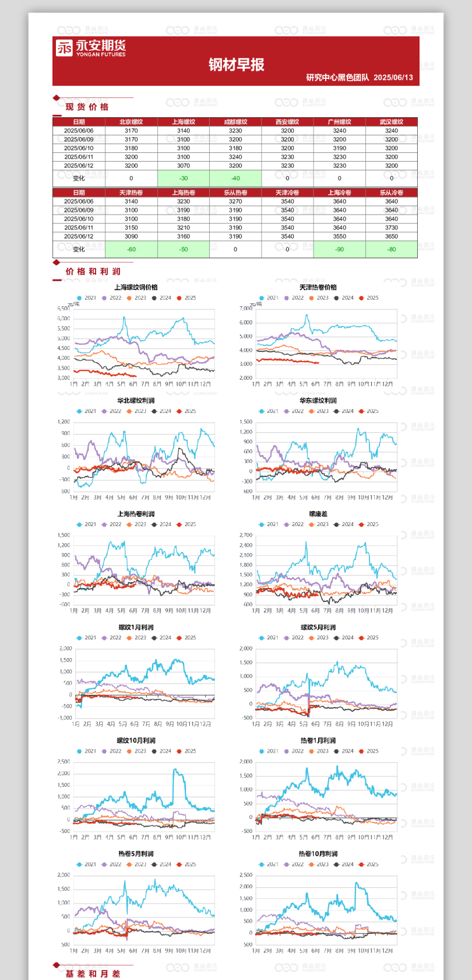Click the 螺纹10月利润 chart plot area
This screenshot has height=980, width=472.
(x=143, y=796)
